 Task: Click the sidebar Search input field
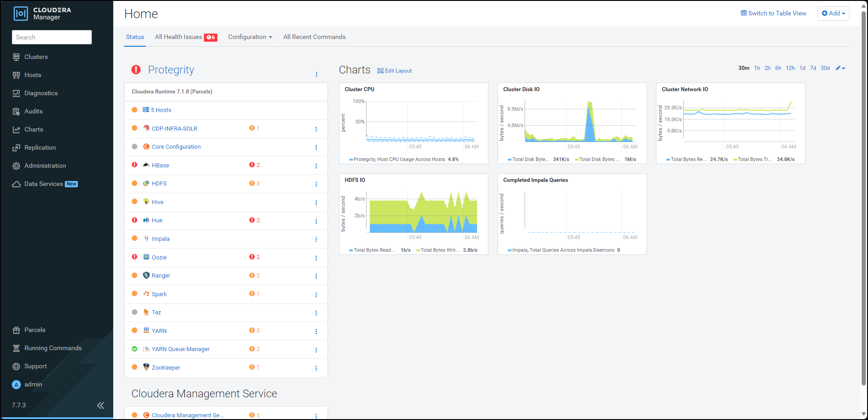click(52, 37)
